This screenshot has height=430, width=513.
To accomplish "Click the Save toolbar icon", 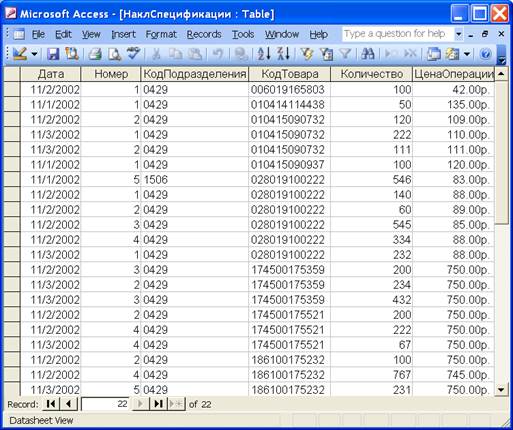I will (53, 54).
